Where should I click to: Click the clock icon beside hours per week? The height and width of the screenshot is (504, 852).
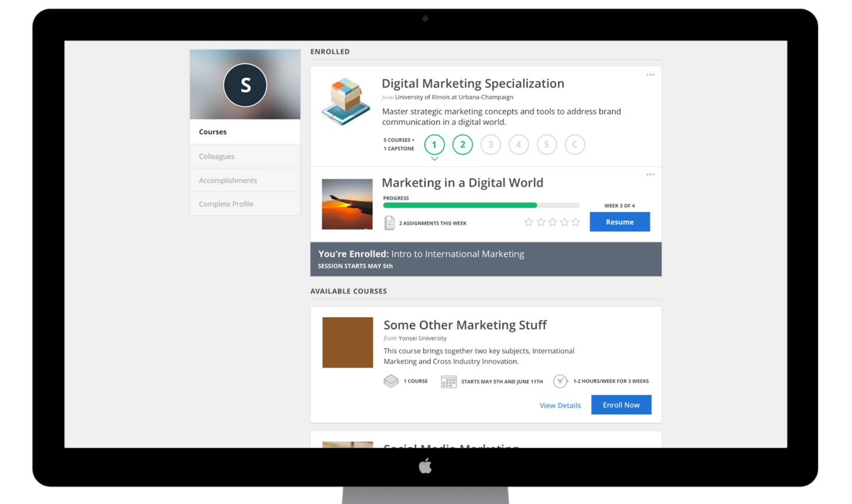coord(560,382)
